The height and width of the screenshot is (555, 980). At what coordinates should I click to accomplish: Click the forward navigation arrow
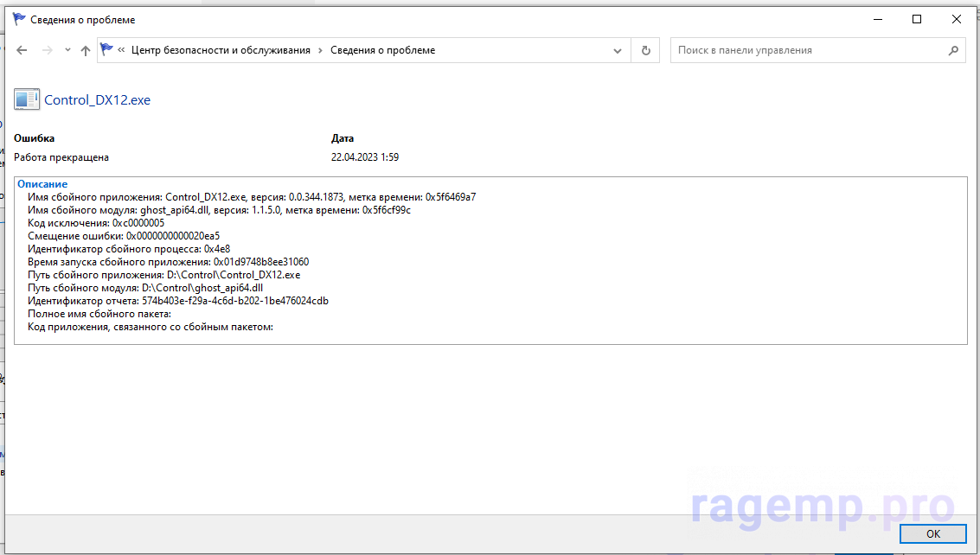[48, 51]
